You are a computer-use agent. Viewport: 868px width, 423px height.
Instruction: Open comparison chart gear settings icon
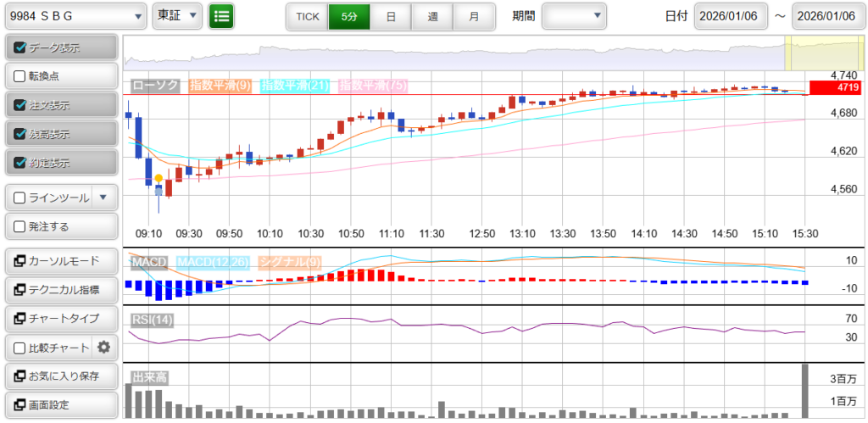pyautogui.click(x=104, y=347)
